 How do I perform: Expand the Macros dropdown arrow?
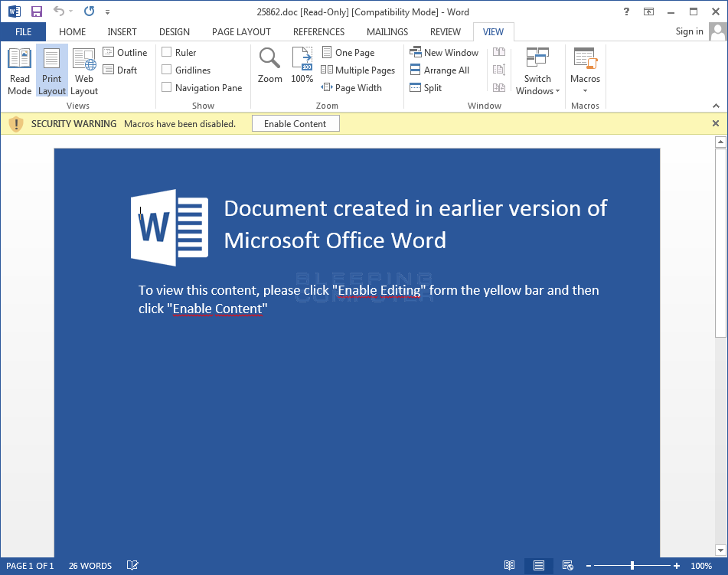click(585, 91)
